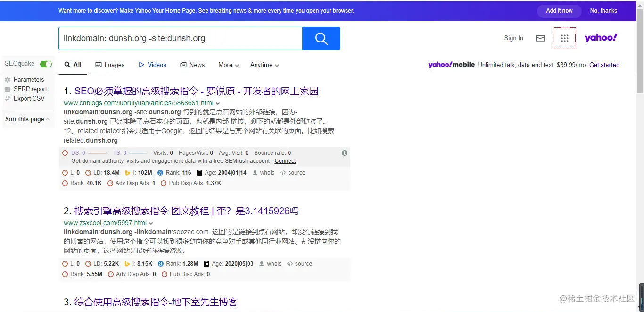Toggle the SEOquake switch off
The height and width of the screenshot is (312, 644).
(x=46, y=64)
